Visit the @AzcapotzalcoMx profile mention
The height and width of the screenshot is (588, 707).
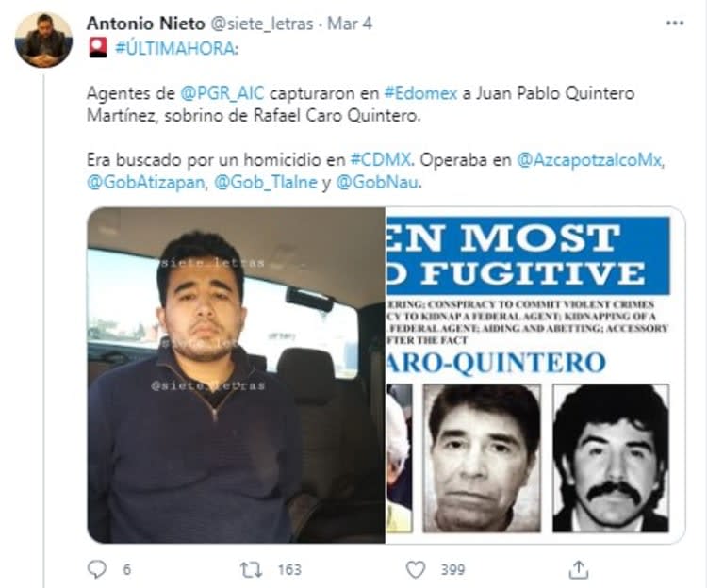[x=590, y=160]
